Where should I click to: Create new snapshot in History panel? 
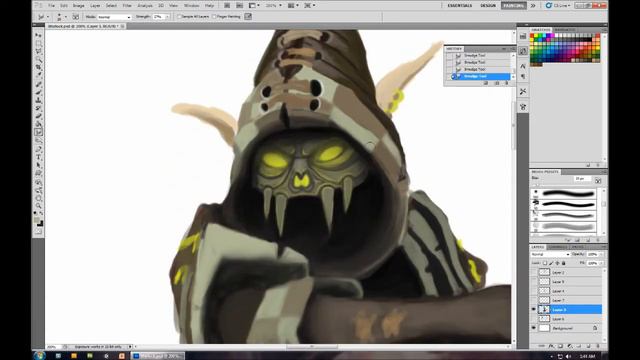tap(497, 83)
